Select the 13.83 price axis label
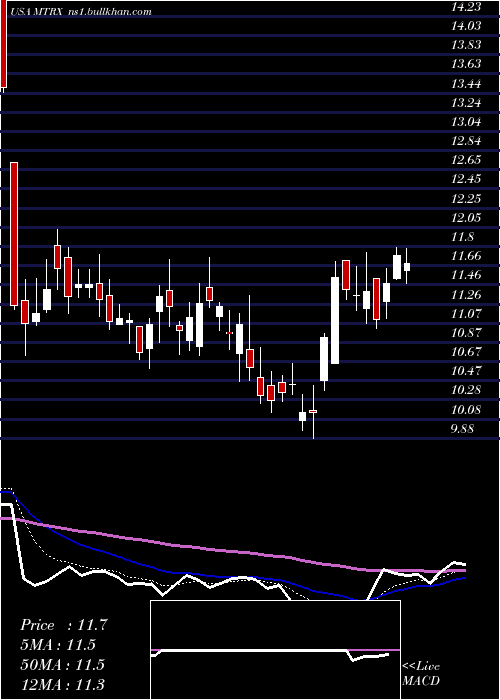500x700 pixels. pos(466,45)
